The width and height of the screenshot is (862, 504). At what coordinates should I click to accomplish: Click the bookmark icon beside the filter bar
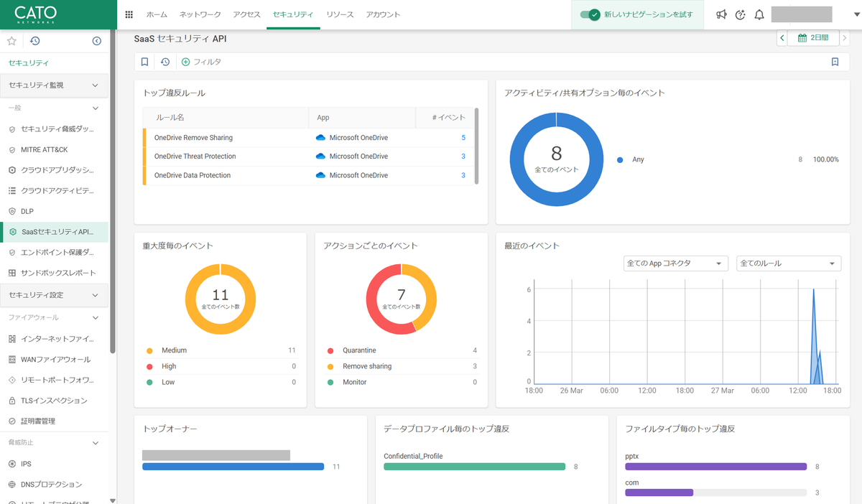point(144,62)
